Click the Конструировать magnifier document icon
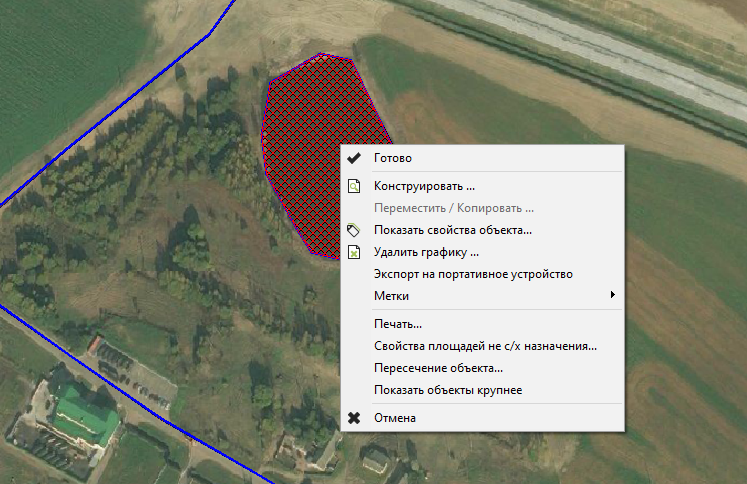 pyautogui.click(x=354, y=186)
